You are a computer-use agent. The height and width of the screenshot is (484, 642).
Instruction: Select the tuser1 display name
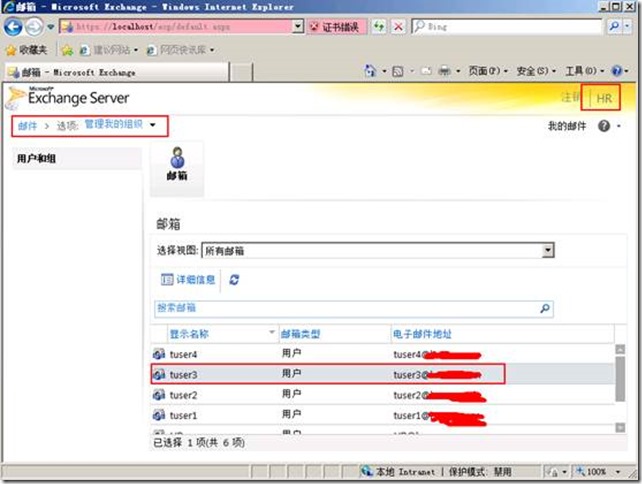pos(183,416)
